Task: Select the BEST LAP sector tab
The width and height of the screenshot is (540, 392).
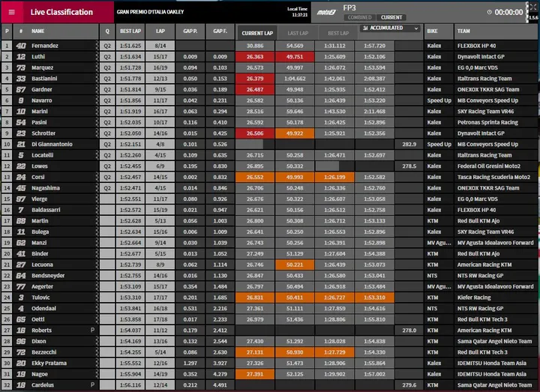Action: click(338, 33)
